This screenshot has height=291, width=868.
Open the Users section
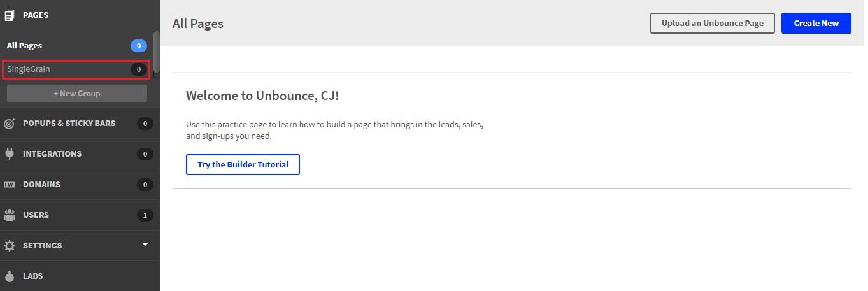pyautogui.click(x=36, y=215)
